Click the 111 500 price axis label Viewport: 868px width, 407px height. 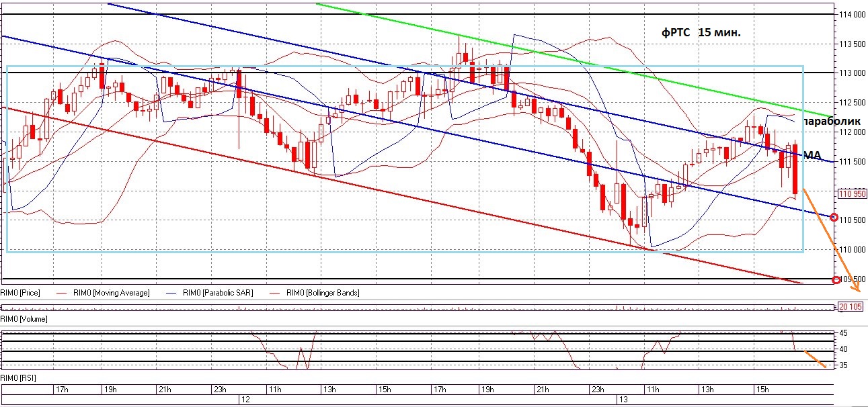[851, 162]
